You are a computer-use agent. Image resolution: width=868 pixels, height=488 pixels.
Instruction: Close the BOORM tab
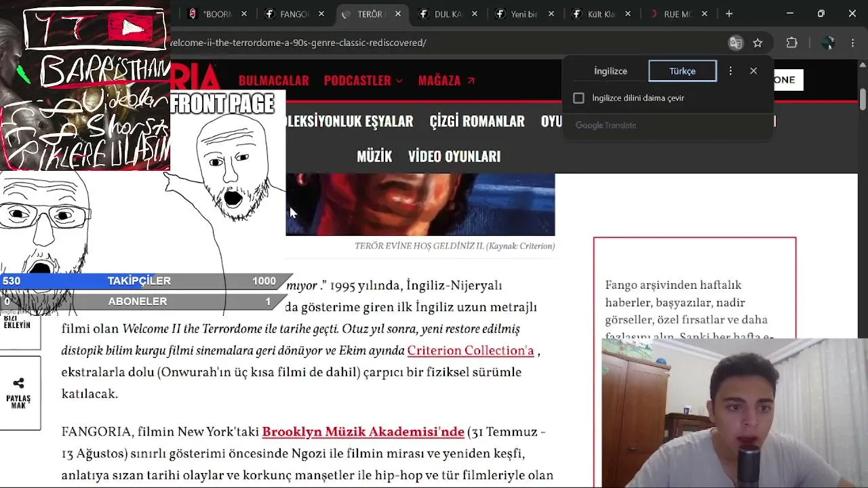pyautogui.click(x=244, y=14)
